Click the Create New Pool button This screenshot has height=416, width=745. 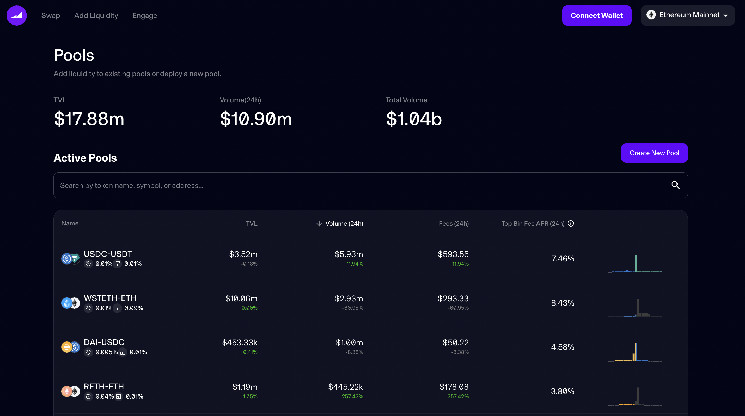(654, 153)
